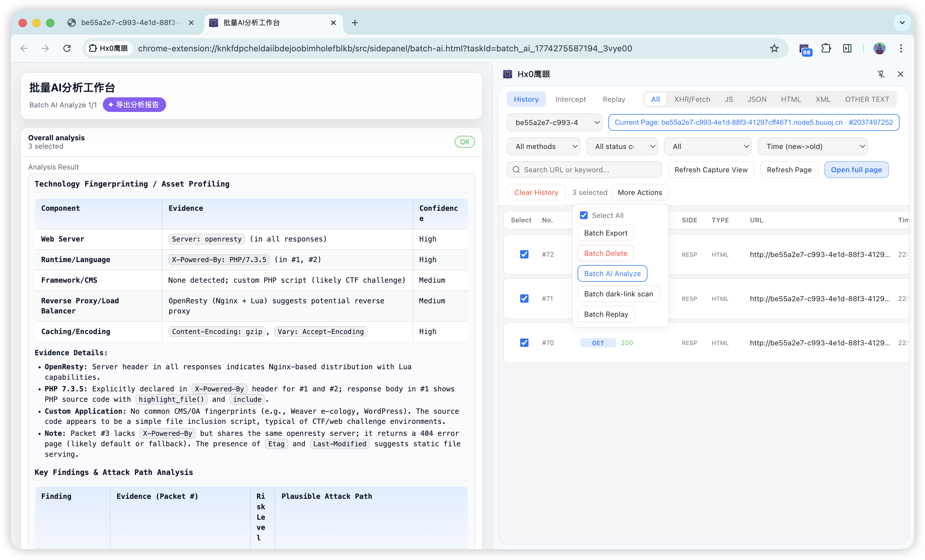Screen dimensions: 925x560
Task: Filter by OTHER TEXT requests
Action: tap(867, 99)
